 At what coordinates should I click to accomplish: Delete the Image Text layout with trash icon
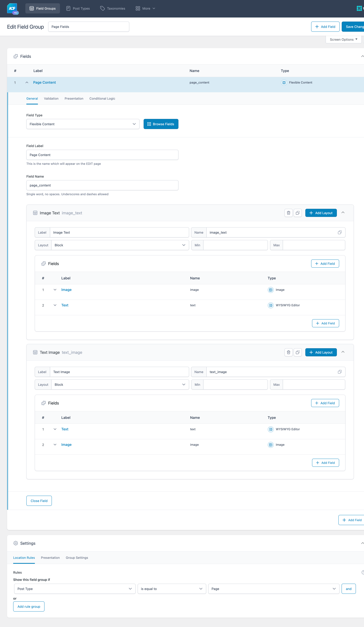point(288,213)
